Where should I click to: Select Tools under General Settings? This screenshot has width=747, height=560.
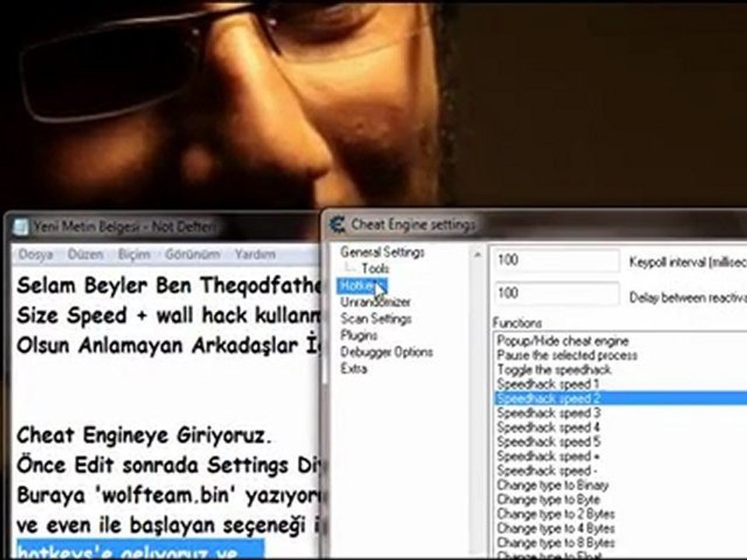[x=375, y=268]
